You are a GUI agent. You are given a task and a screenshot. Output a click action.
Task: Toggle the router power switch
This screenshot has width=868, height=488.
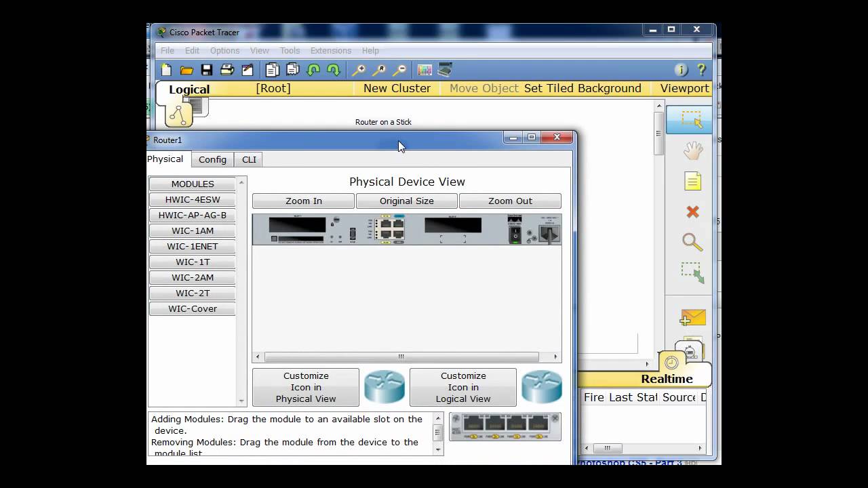515,234
